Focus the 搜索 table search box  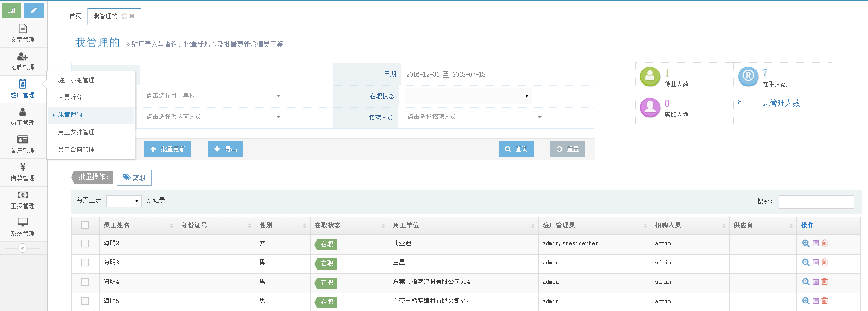click(816, 202)
